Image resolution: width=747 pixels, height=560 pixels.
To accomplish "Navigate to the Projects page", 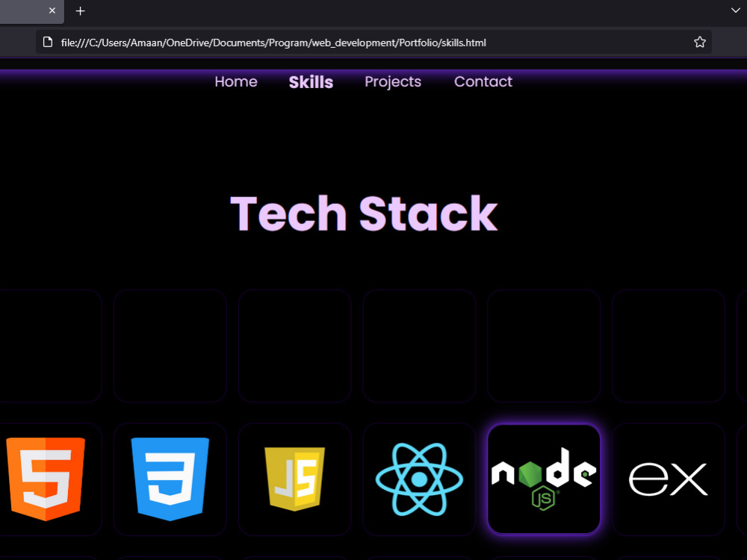I will pos(393,82).
